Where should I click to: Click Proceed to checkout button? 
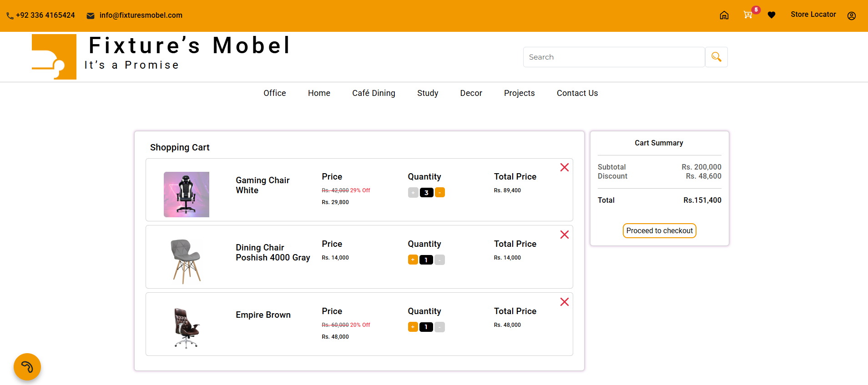pyautogui.click(x=660, y=231)
